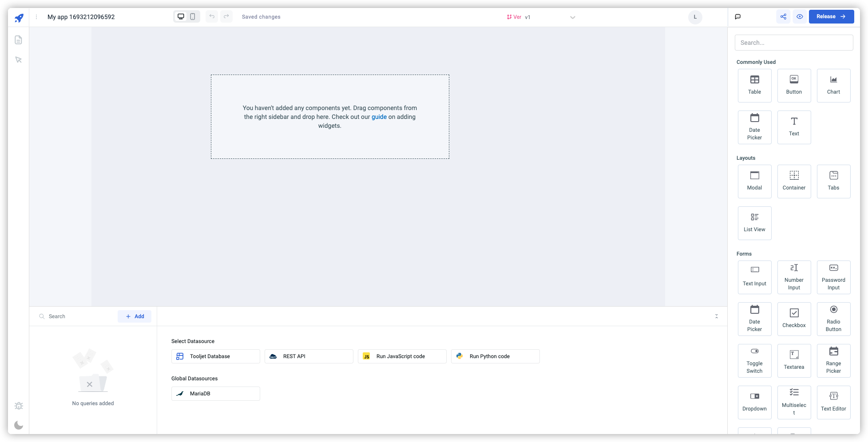This screenshot has height=442, width=868.
Task: Open the pages panel icon in left sidebar
Action: point(18,40)
